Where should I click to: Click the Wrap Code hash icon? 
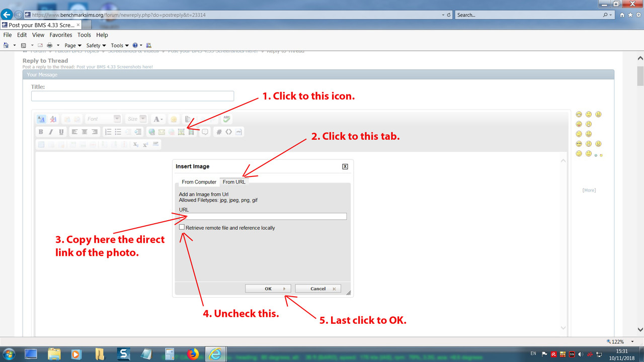219,132
